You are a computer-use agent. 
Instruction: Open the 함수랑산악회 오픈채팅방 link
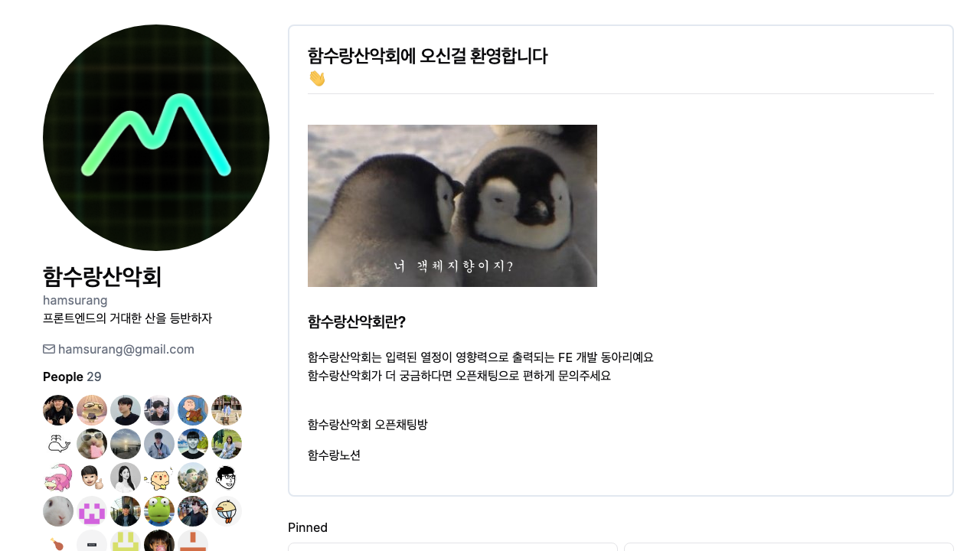click(367, 424)
